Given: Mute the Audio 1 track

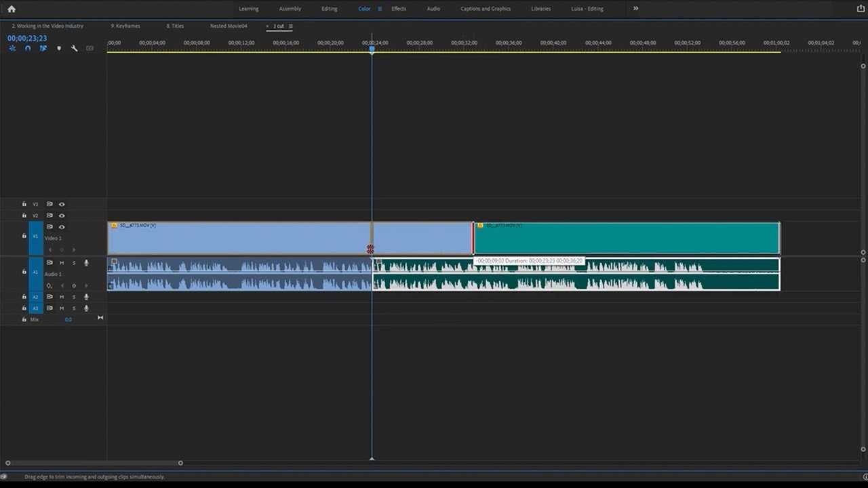Looking at the screenshot, I should pyautogui.click(x=61, y=262).
